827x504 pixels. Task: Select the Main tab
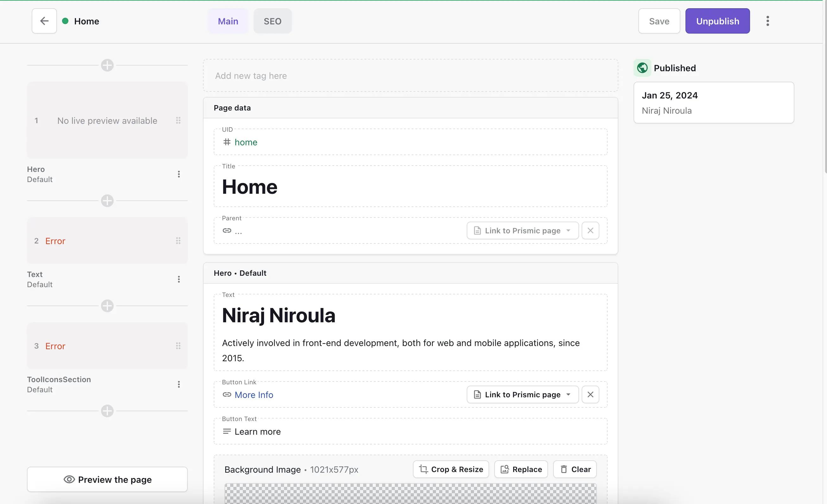point(228,21)
